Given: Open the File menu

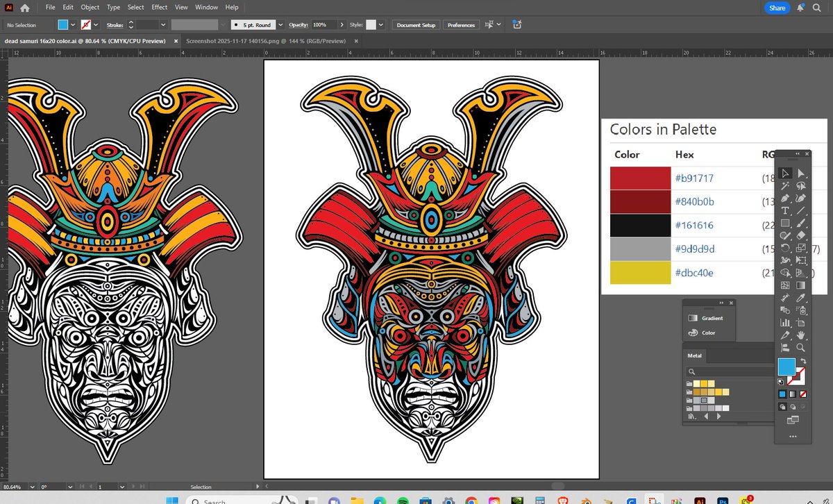Looking at the screenshot, I should [x=49, y=7].
